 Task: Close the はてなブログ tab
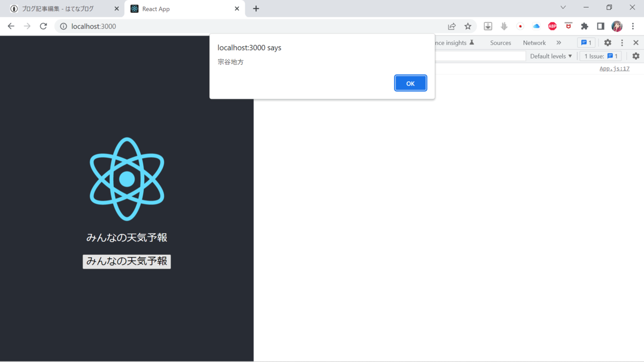tap(116, 9)
